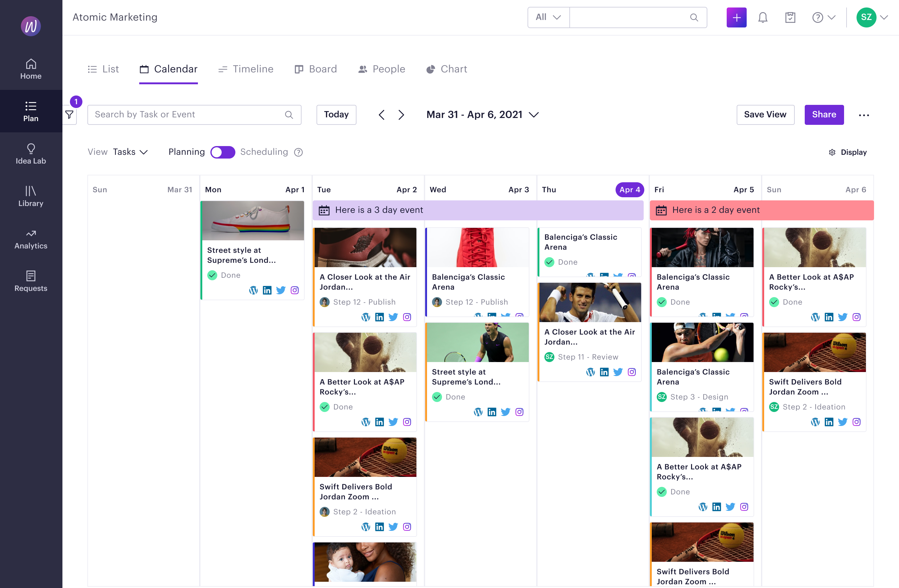Screen dimensions: 899x588
Task: Open the filter funnel icon
Action: [70, 115]
